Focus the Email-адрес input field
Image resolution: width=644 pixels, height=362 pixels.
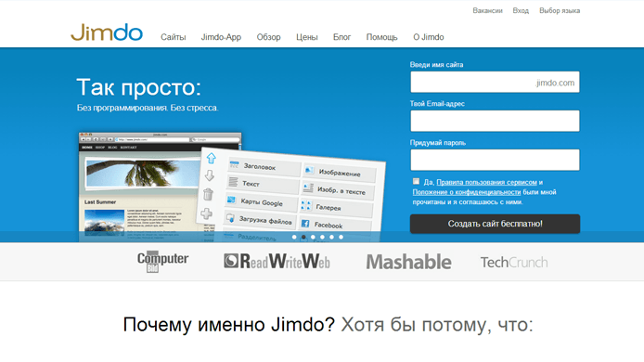(495, 121)
